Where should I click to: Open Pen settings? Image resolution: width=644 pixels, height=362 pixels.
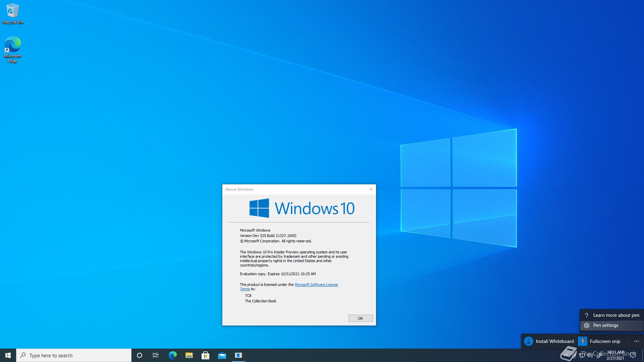tap(612, 325)
